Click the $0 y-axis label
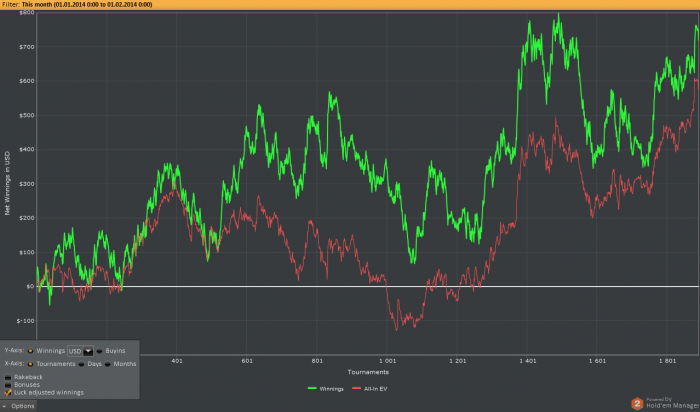Viewport: 700px width, 412px height. (x=30, y=287)
